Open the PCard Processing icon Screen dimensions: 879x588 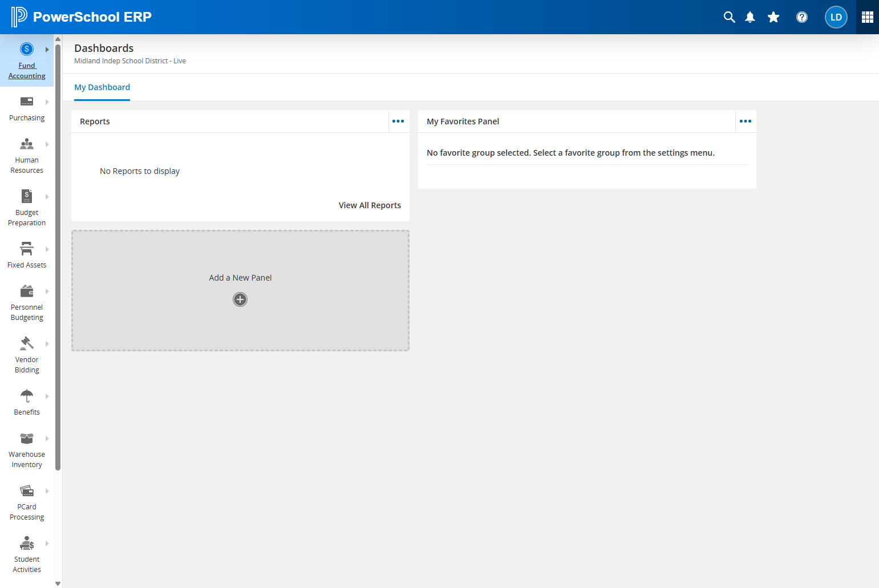pos(27,490)
